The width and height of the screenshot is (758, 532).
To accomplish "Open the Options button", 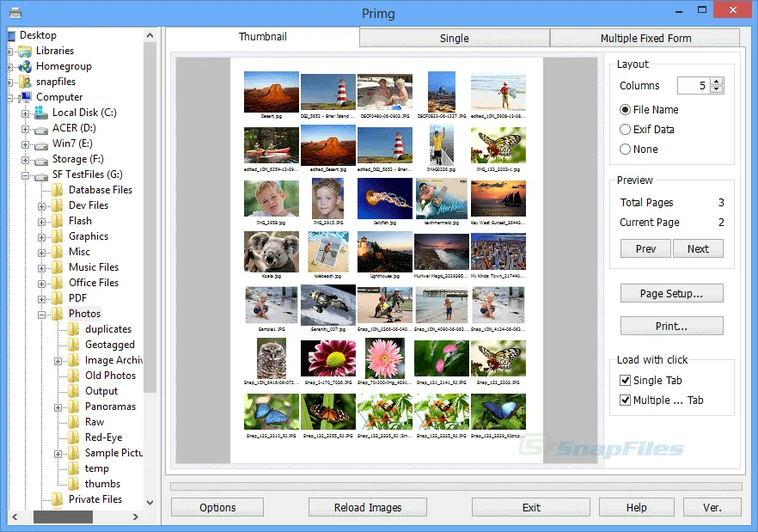I will (x=217, y=507).
